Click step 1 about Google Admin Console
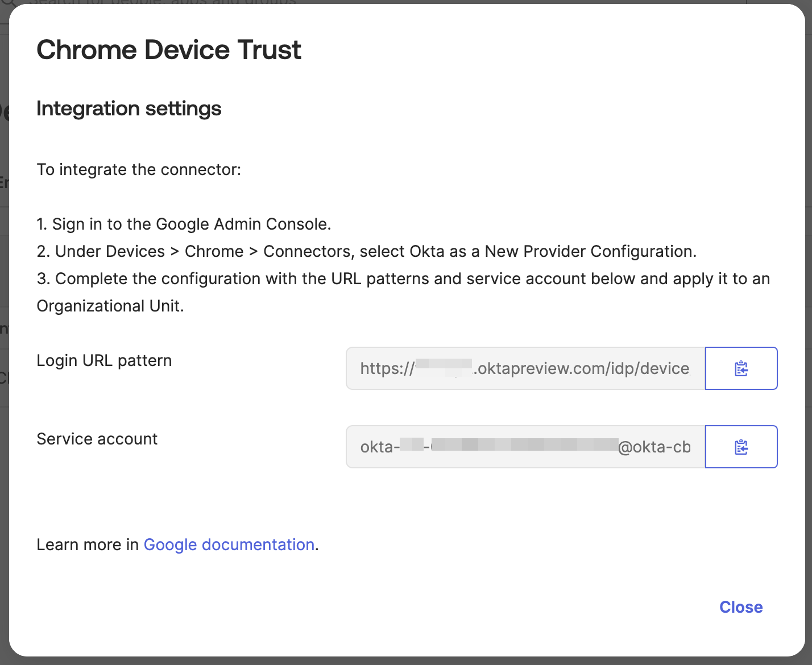812x665 pixels. pos(184,224)
